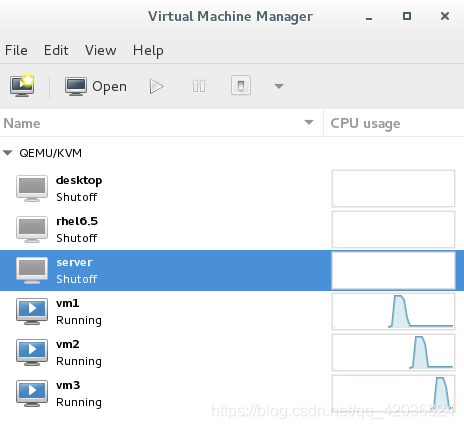Select the 'desktop' VM name text
The height and width of the screenshot is (429, 464).
(x=79, y=180)
